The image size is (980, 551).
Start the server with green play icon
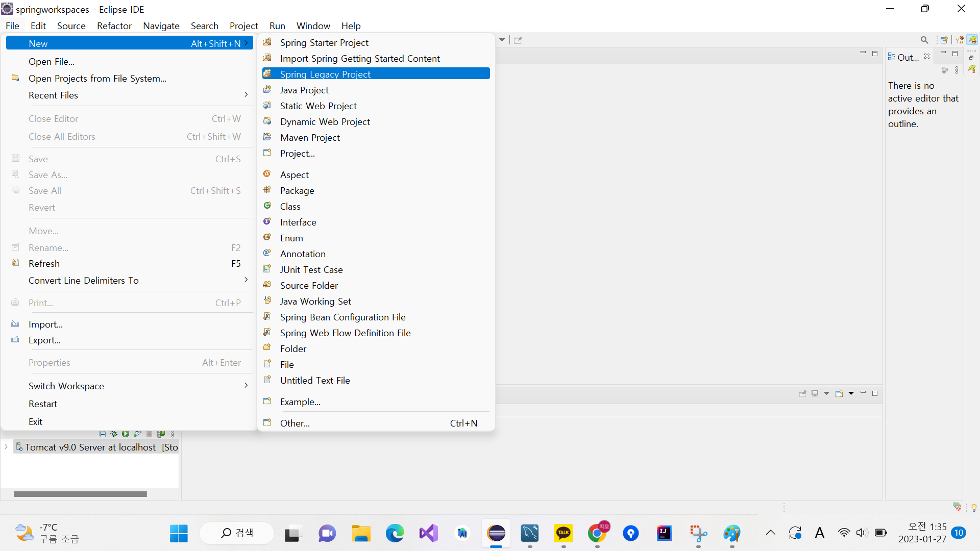pos(126,434)
